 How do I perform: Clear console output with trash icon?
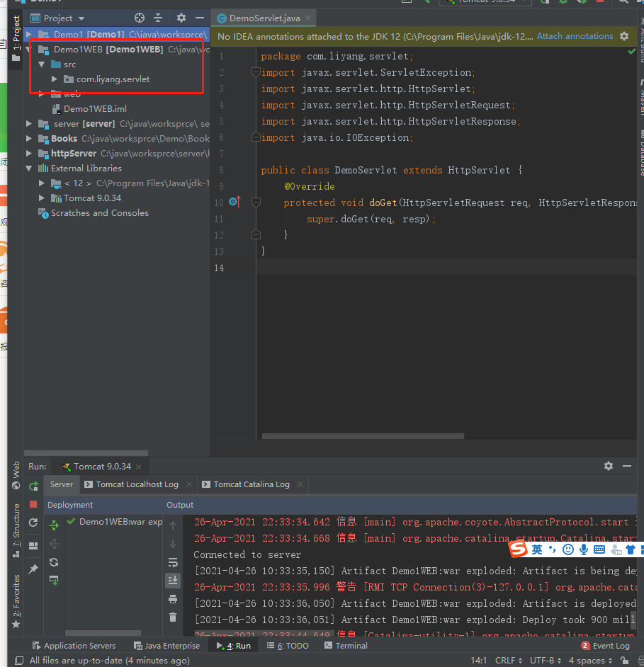[x=173, y=617]
